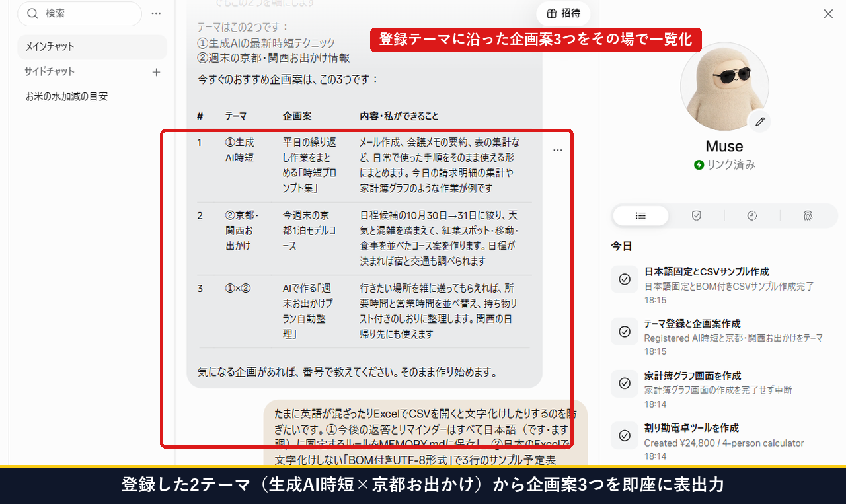
Task: Click table cell 今週末の京都1泊モデルコース
Action: click(309, 231)
